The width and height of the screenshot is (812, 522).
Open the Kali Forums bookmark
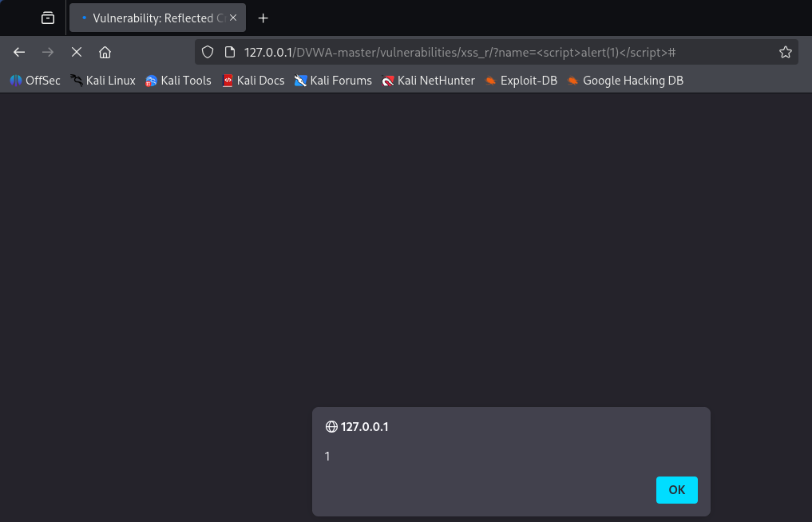click(333, 81)
